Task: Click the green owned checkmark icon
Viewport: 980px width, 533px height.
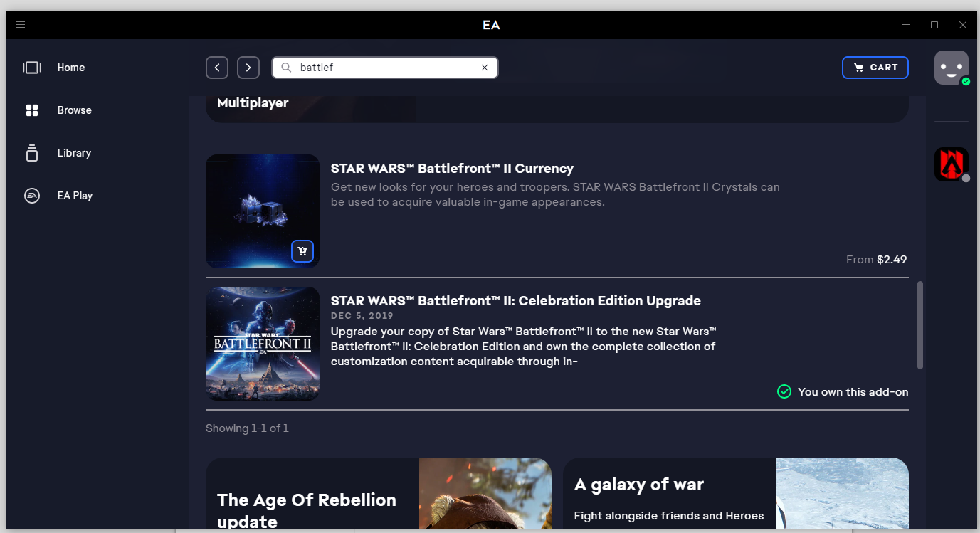Action: [784, 391]
